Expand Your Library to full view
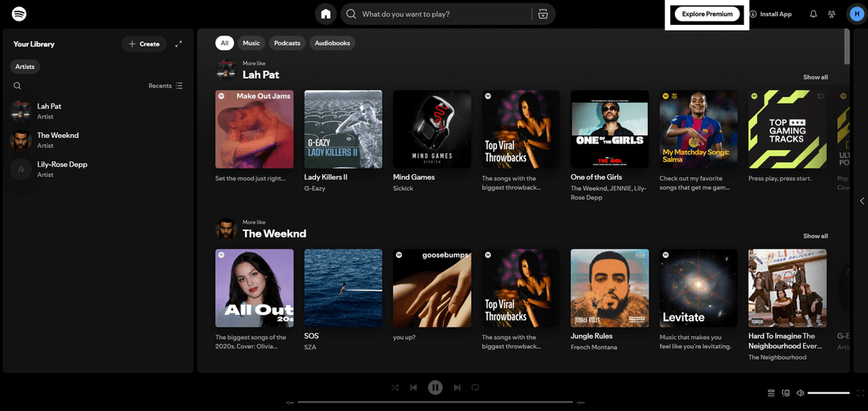 pyautogui.click(x=178, y=43)
